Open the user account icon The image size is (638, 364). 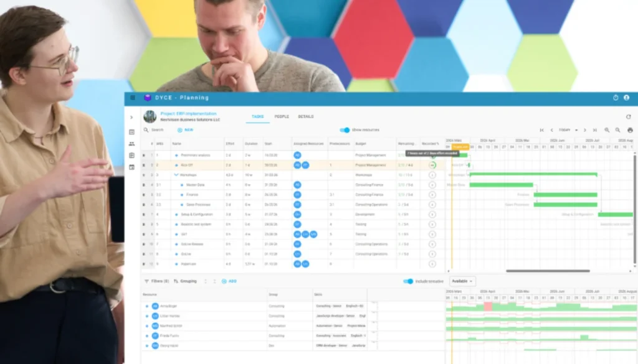627,98
